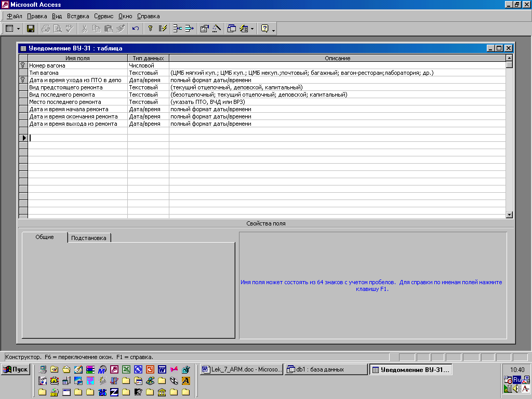This screenshot has width=532, height=399.
Task: Click the New Object AutoForm icon
Action: (244, 29)
